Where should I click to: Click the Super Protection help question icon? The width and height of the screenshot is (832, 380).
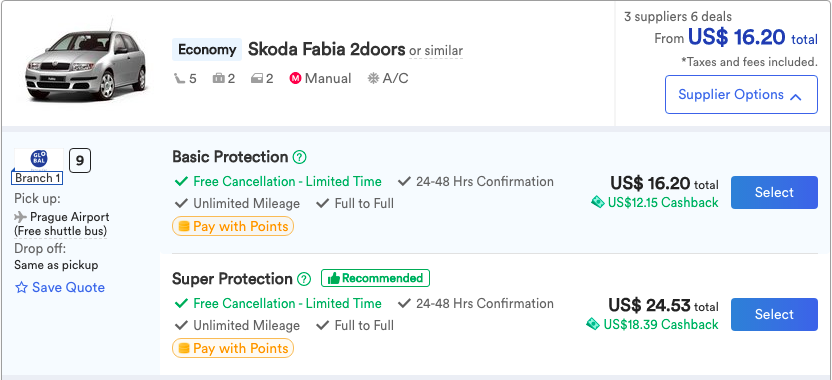pos(304,279)
